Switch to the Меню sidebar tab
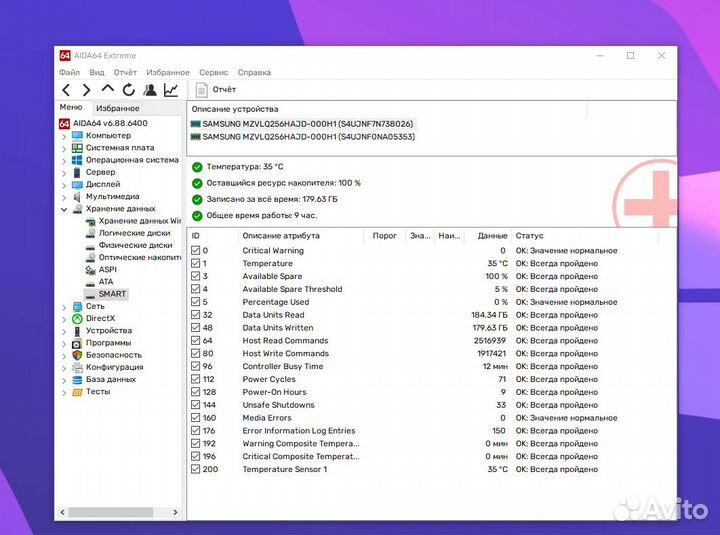The height and width of the screenshot is (535, 720). [x=71, y=107]
